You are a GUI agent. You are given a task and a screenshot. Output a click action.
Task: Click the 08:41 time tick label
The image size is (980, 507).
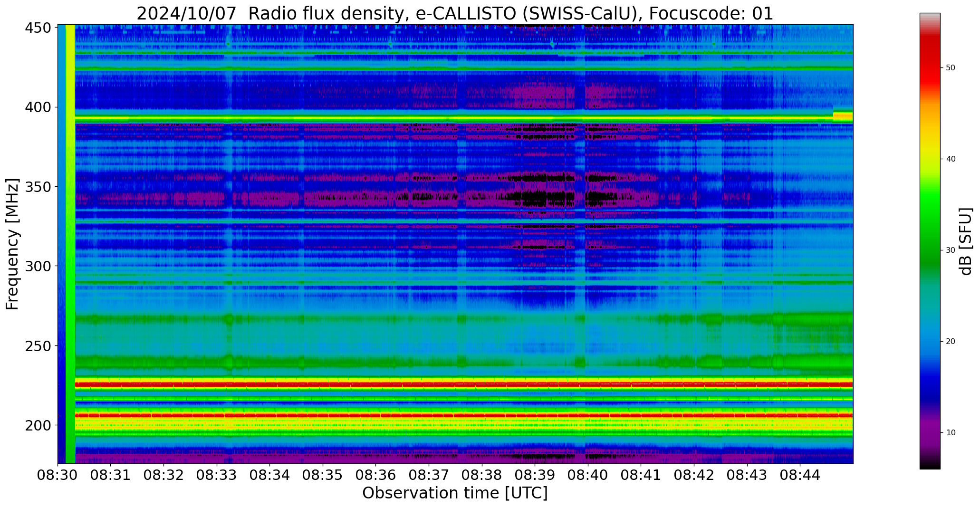641,475
